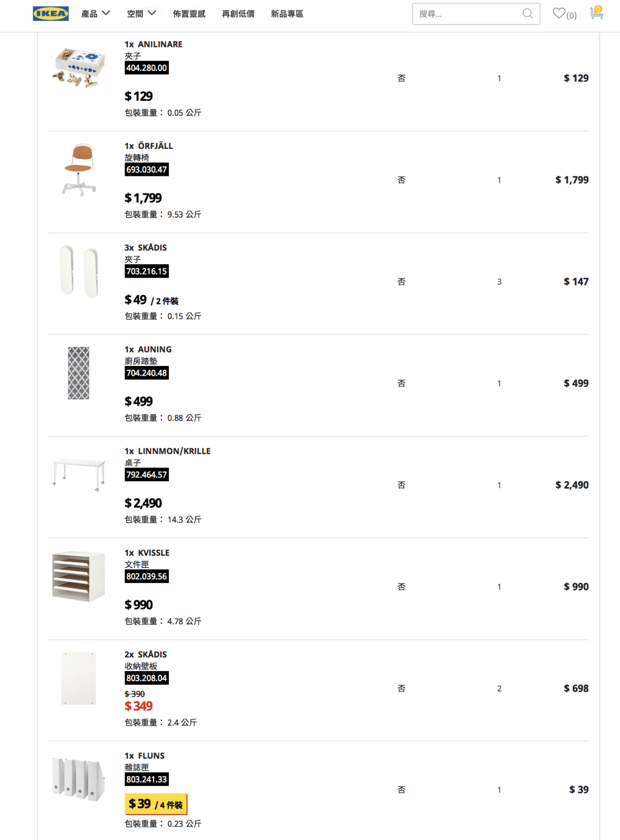Expand the 產品 dropdown menu

click(96, 13)
